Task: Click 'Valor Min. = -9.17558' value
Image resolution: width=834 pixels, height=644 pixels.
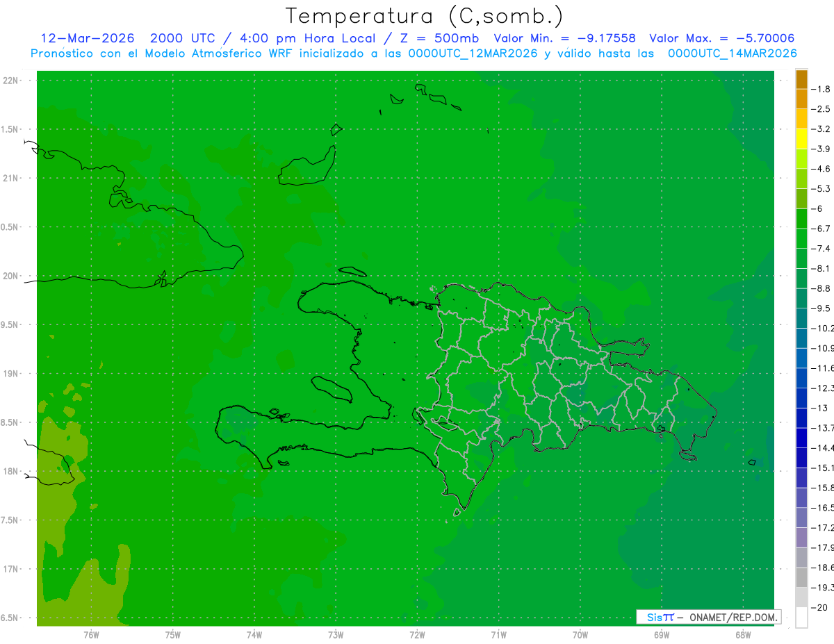Action: 564,38
